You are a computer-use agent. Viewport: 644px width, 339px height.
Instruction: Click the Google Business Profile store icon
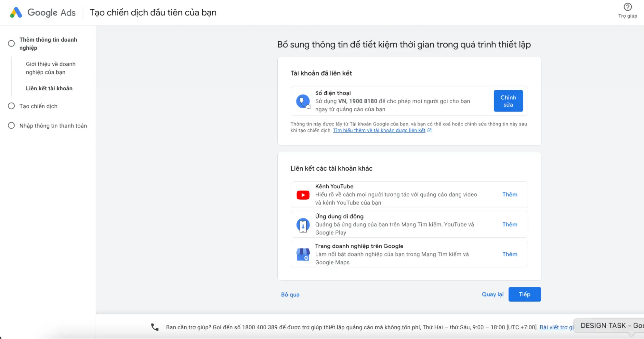point(303,254)
